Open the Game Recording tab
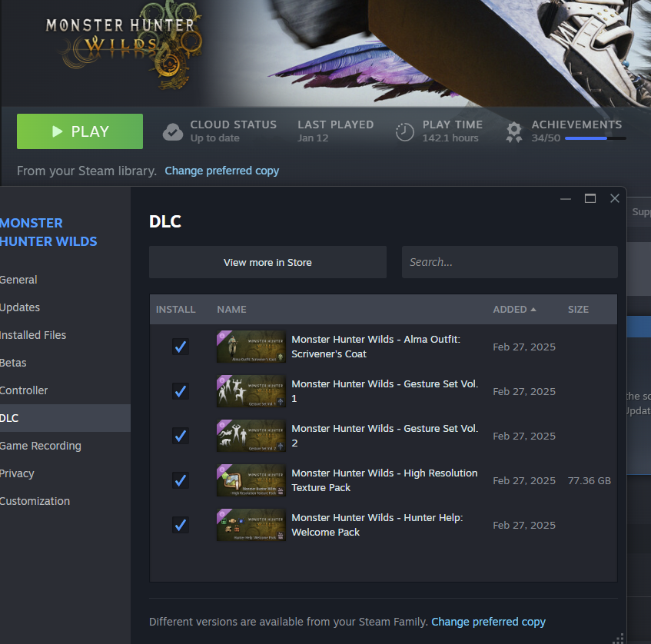This screenshot has height=644, width=651. [x=65, y=446]
